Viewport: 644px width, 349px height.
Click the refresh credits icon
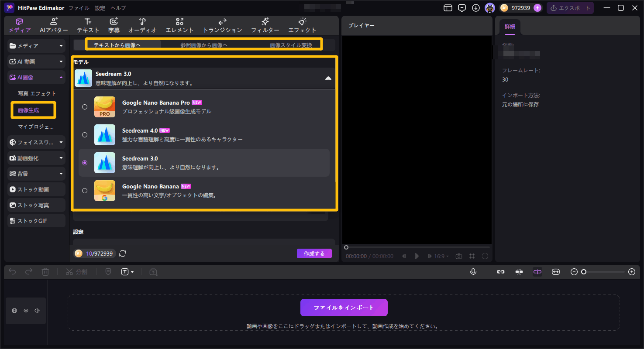(123, 253)
